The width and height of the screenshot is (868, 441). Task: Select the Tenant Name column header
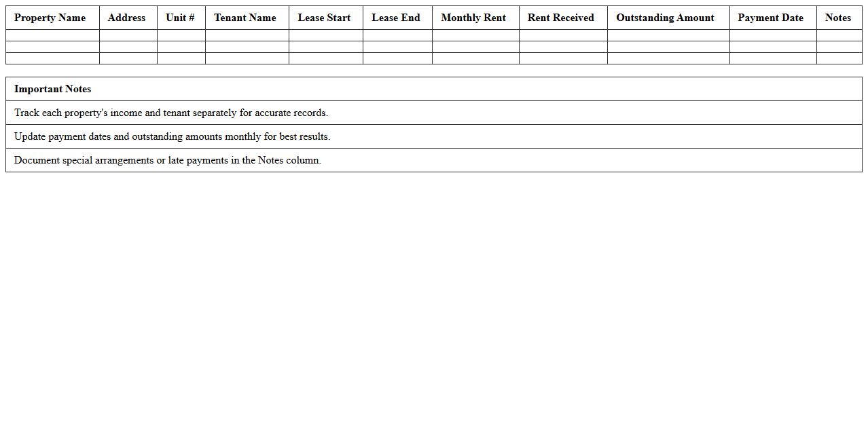point(245,18)
